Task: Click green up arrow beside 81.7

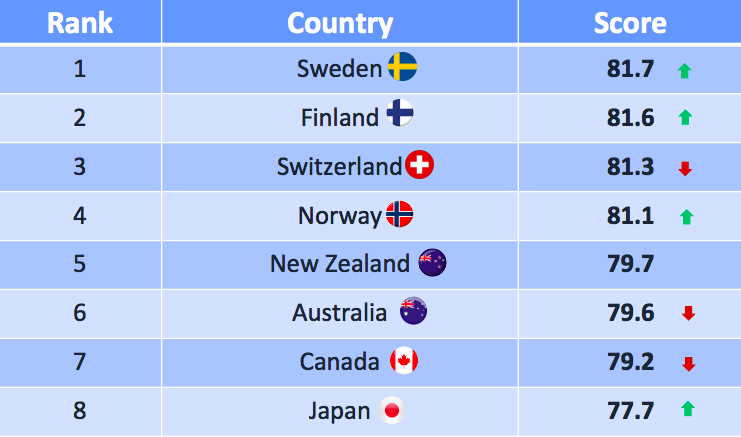Action: [x=684, y=71]
